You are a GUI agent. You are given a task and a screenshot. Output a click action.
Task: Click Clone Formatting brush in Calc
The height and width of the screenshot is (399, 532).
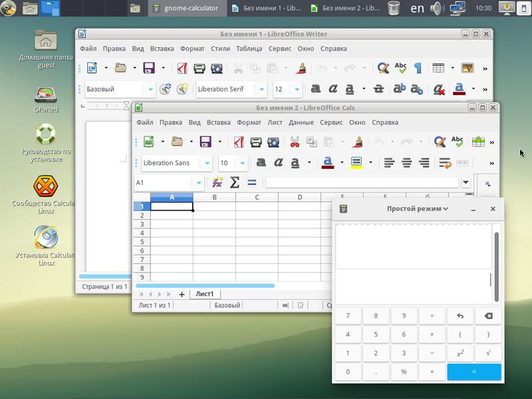click(357, 142)
